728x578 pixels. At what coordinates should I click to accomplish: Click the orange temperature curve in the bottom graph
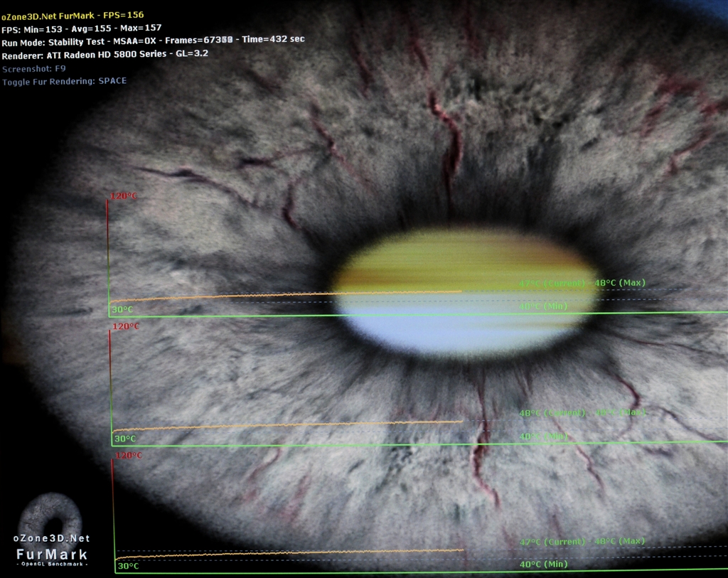290,553
